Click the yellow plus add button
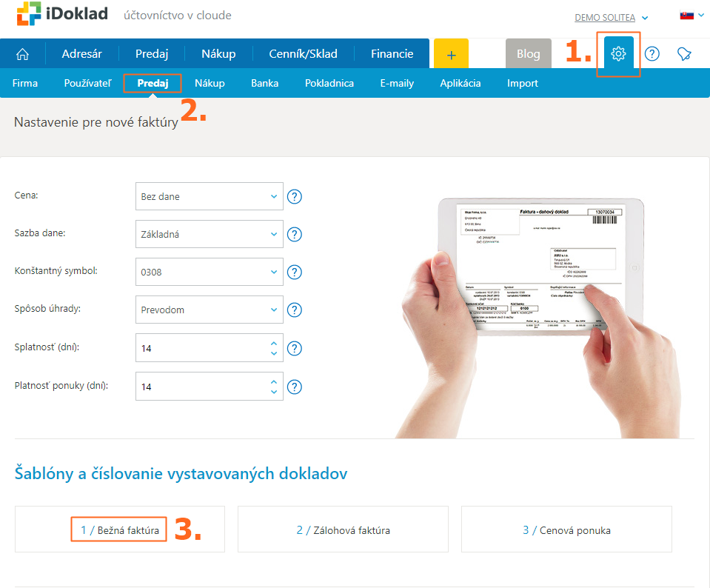This screenshot has width=710, height=588. [x=451, y=54]
